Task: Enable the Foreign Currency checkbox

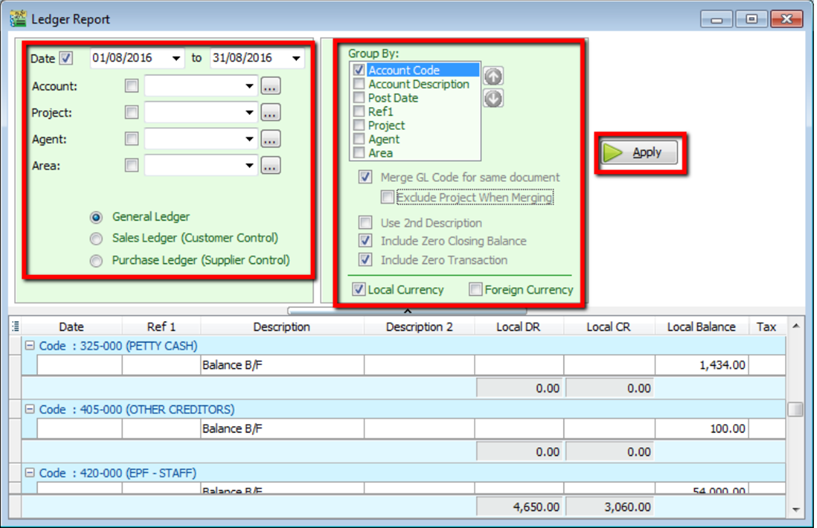Action: (x=476, y=290)
